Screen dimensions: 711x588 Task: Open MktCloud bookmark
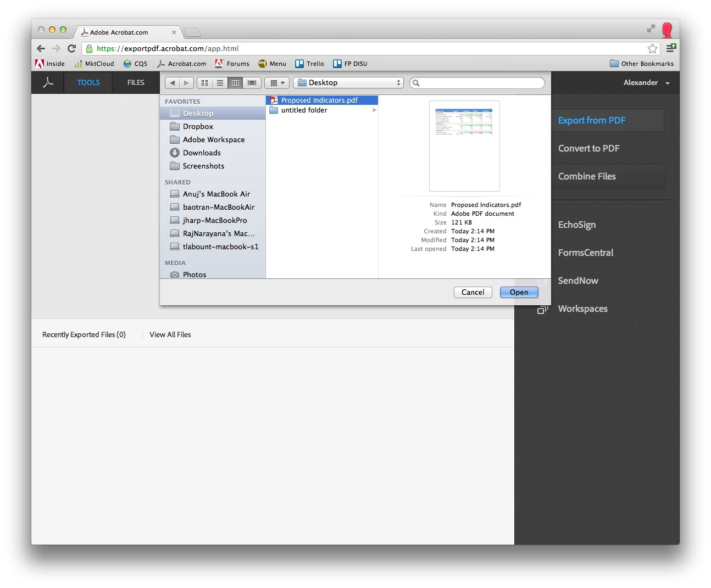pos(95,64)
